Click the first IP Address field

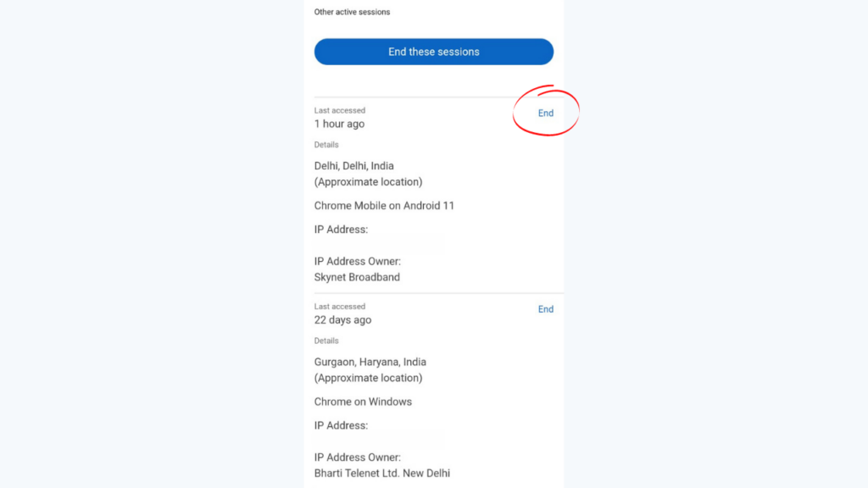click(x=341, y=229)
